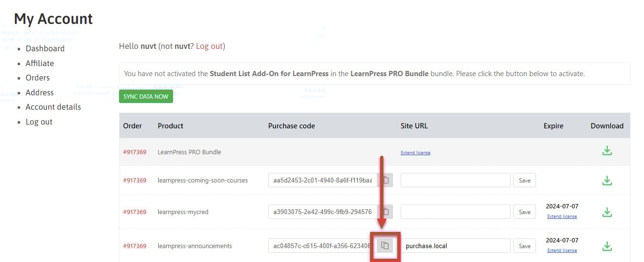644x262 pixels.
Task: Click the Expire column header
Action: point(554,126)
